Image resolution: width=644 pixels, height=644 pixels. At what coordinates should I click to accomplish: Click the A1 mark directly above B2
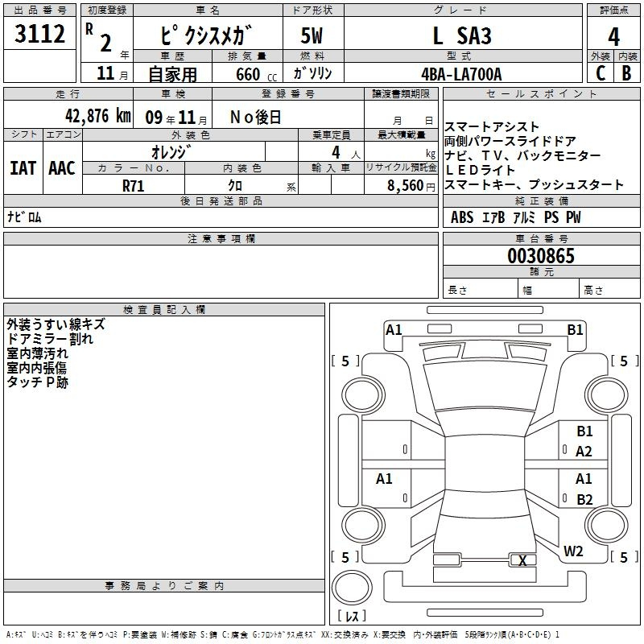[x=584, y=479]
